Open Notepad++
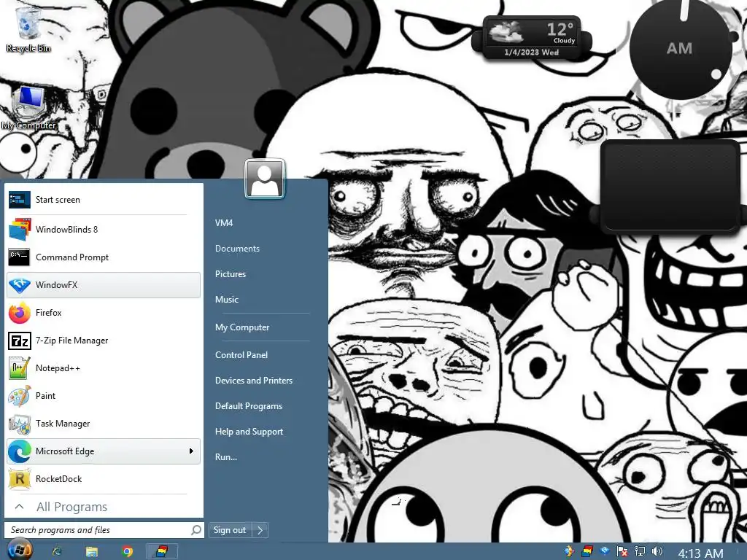 tap(104, 368)
